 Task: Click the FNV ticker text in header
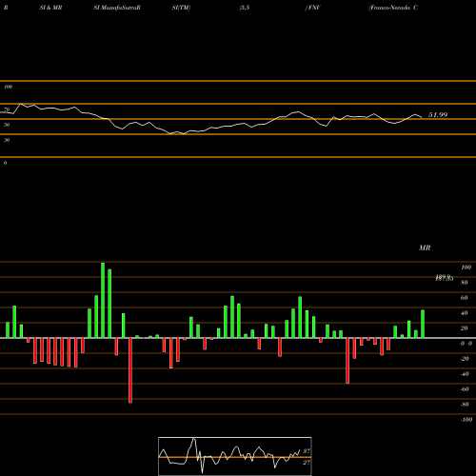click(x=313, y=8)
